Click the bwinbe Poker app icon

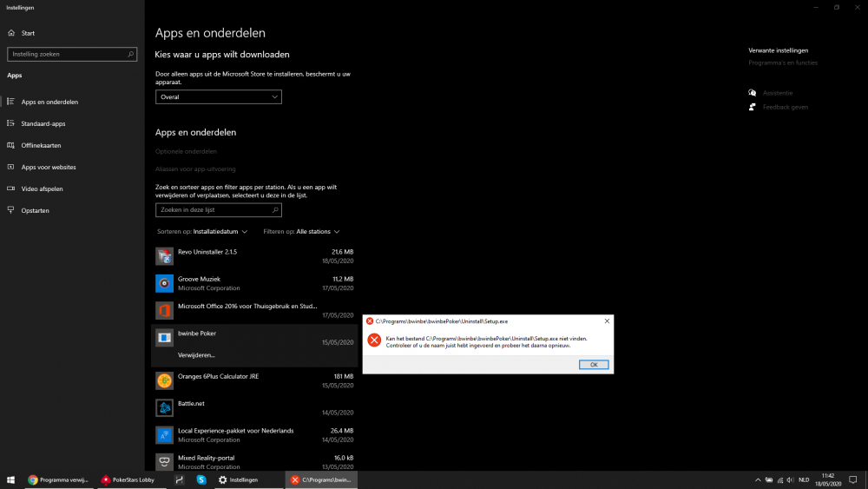[x=164, y=337]
